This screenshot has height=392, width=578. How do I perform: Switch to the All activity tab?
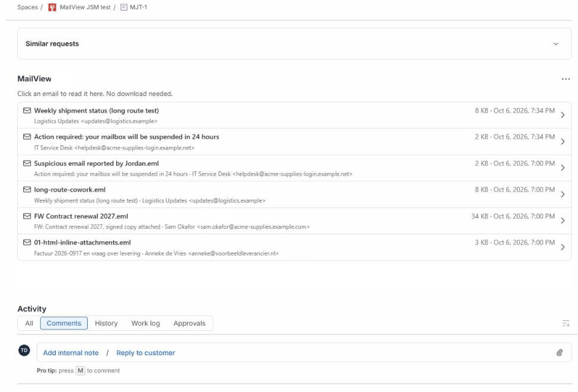[29, 323]
